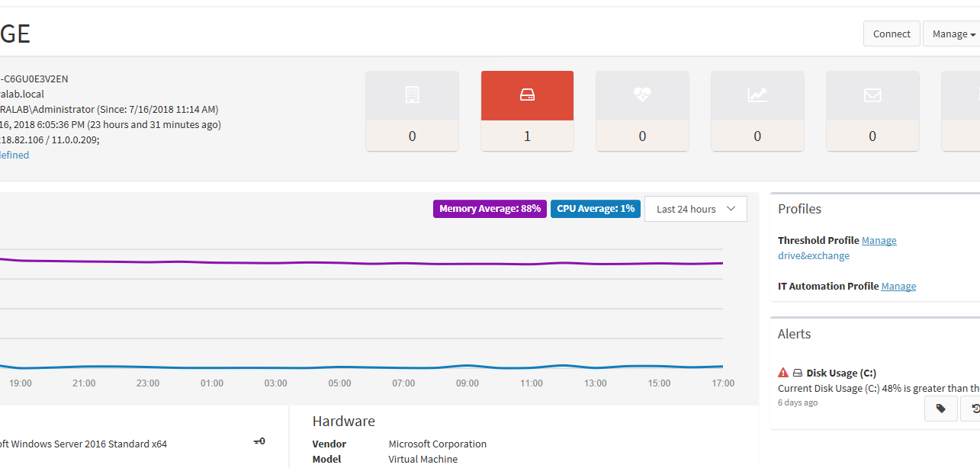Image resolution: width=980 pixels, height=468 pixels.
Task: Open the heartbeat health tile
Action: click(642, 111)
